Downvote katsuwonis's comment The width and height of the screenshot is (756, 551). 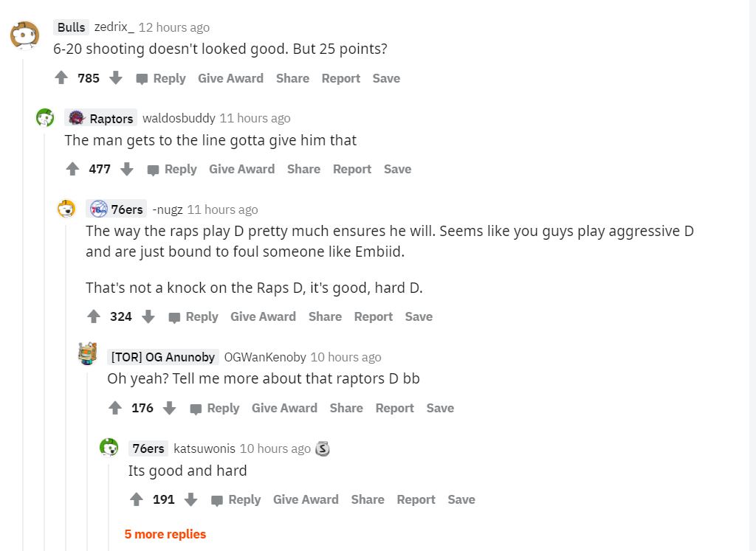pos(190,499)
